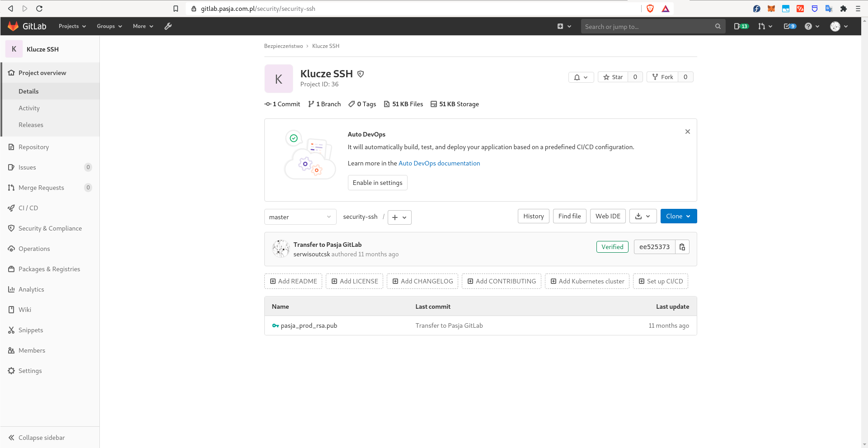Open the notification bell dropdown
This screenshot has width=868, height=448.
coord(581,77)
